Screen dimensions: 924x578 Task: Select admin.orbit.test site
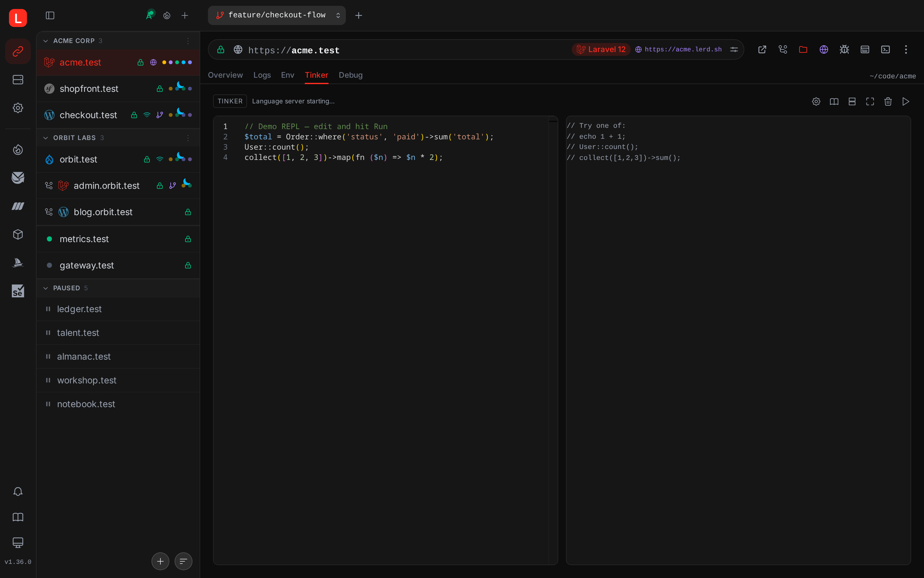coord(118,185)
